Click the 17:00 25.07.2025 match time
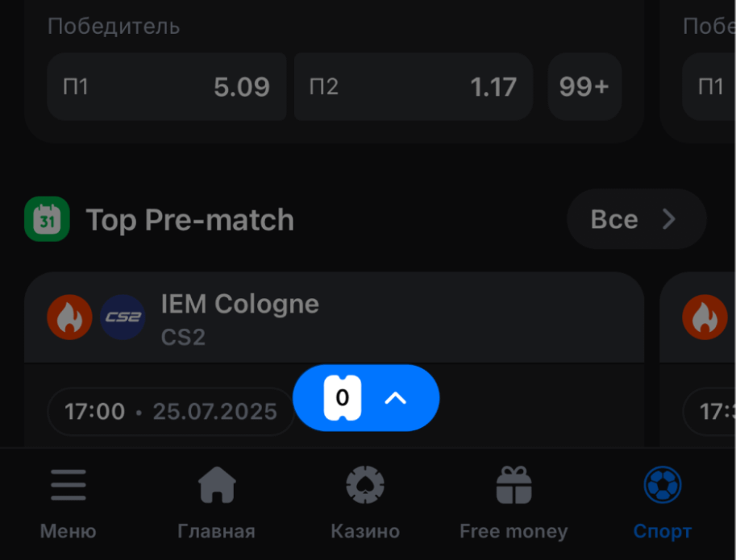 [171, 412]
